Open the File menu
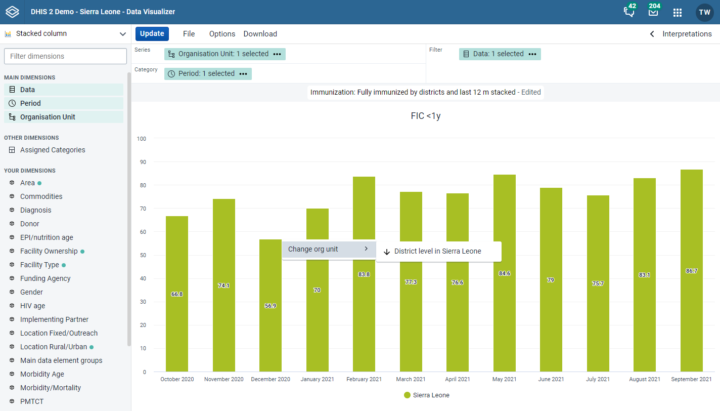 point(189,34)
